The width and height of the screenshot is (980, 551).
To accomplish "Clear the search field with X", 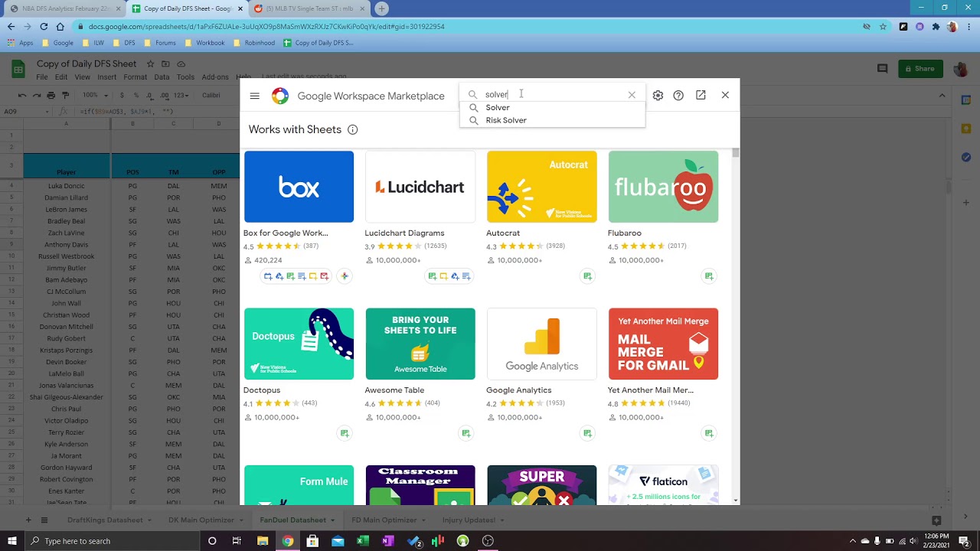I will [632, 95].
